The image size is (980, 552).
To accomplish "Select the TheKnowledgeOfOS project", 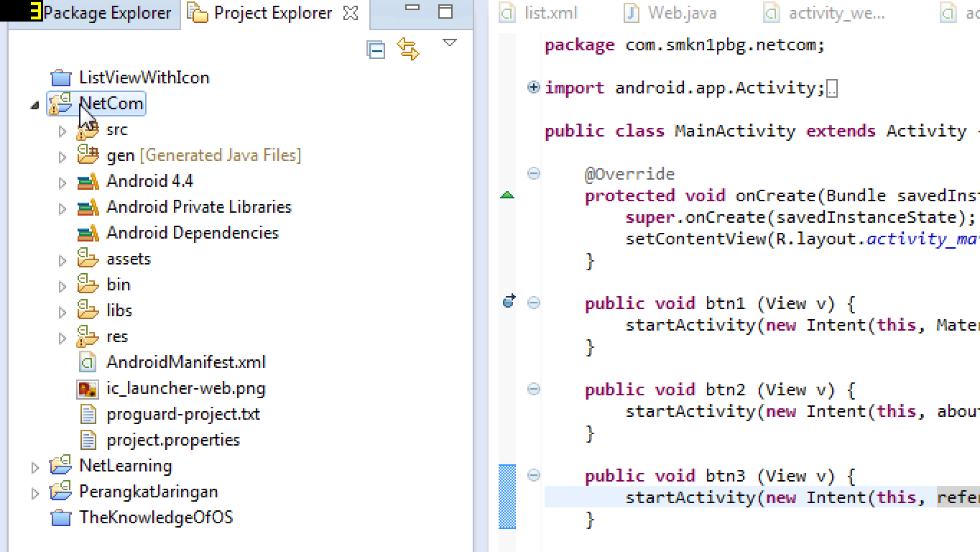I will coord(156,517).
